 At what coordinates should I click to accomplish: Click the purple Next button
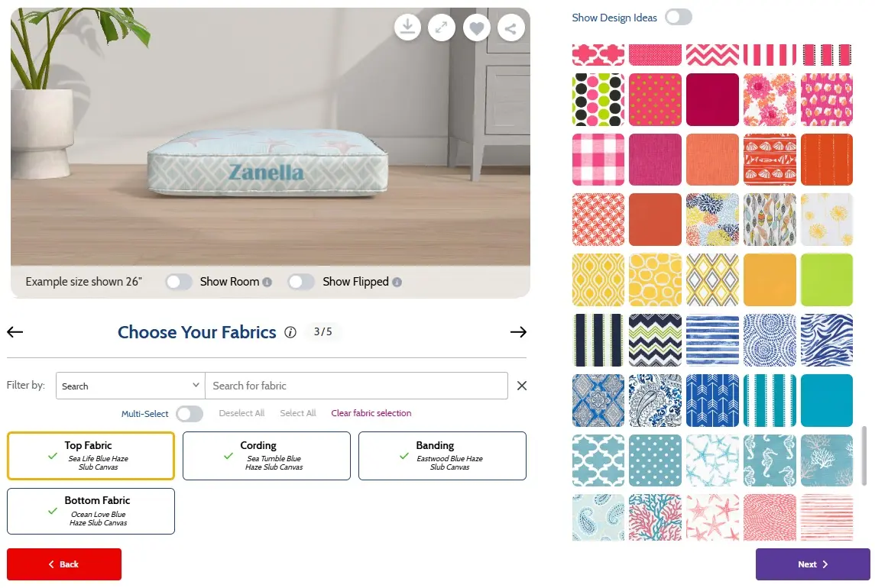click(812, 564)
